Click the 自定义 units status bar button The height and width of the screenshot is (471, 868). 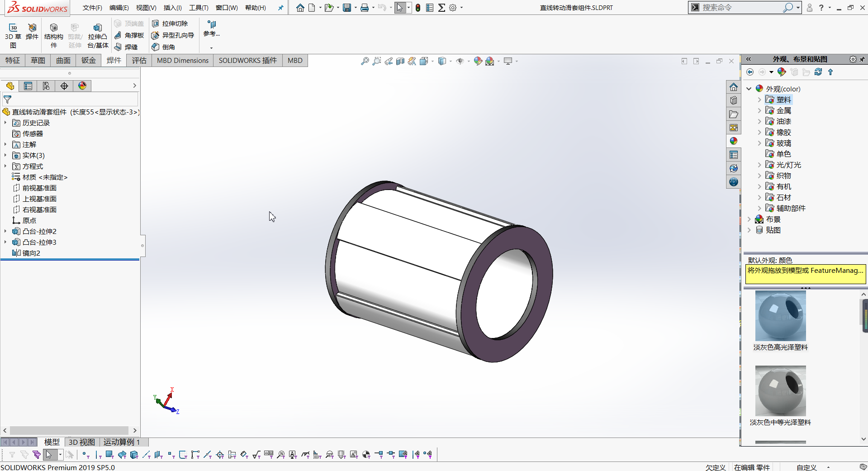coord(806,467)
